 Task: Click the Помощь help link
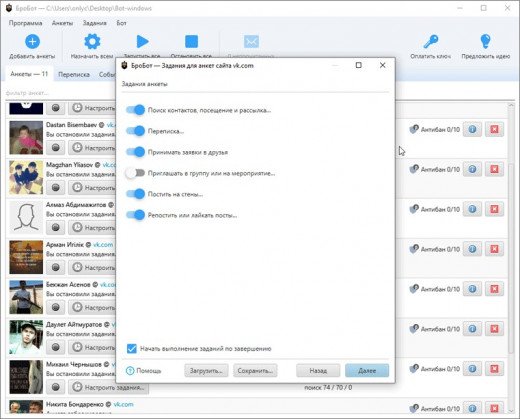pyautogui.click(x=144, y=371)
